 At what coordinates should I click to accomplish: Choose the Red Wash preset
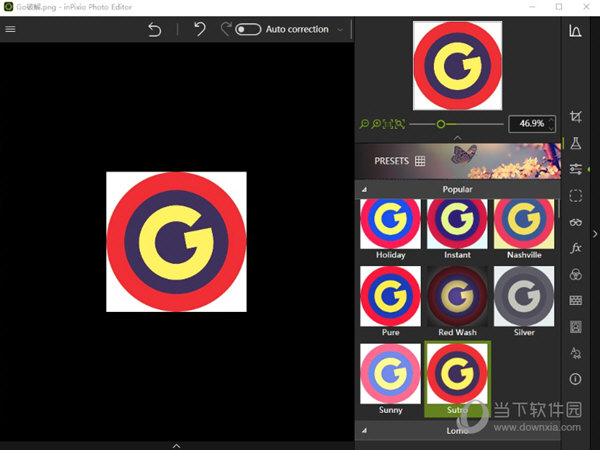[457, 297]
